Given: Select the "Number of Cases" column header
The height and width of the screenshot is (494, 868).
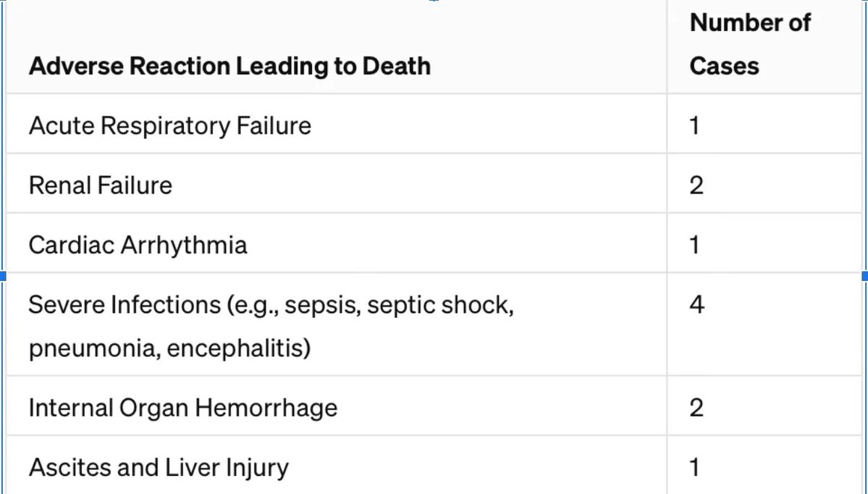Looking at the screenshot, I should coord(750,45).
